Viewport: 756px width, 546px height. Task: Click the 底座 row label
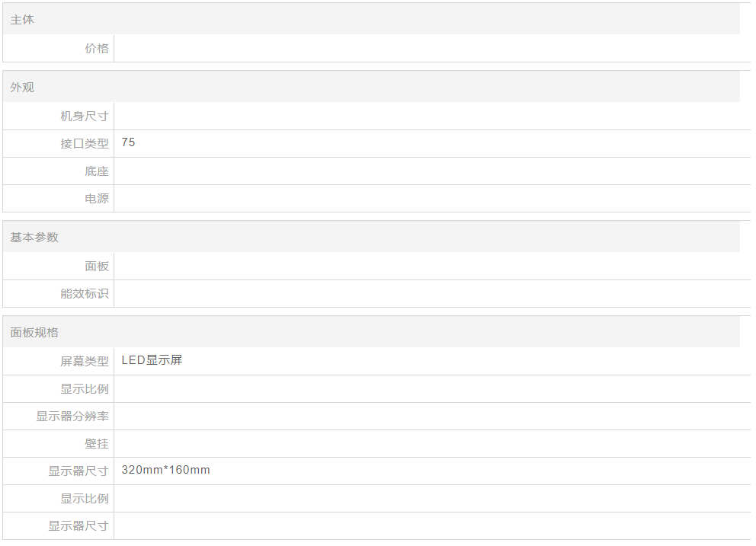[x=97, y=171]
